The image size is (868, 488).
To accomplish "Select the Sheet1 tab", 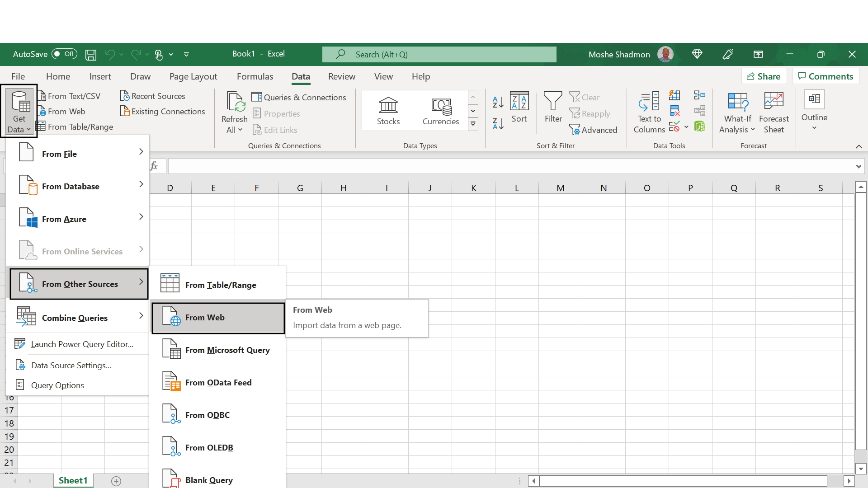I will 73,480.
